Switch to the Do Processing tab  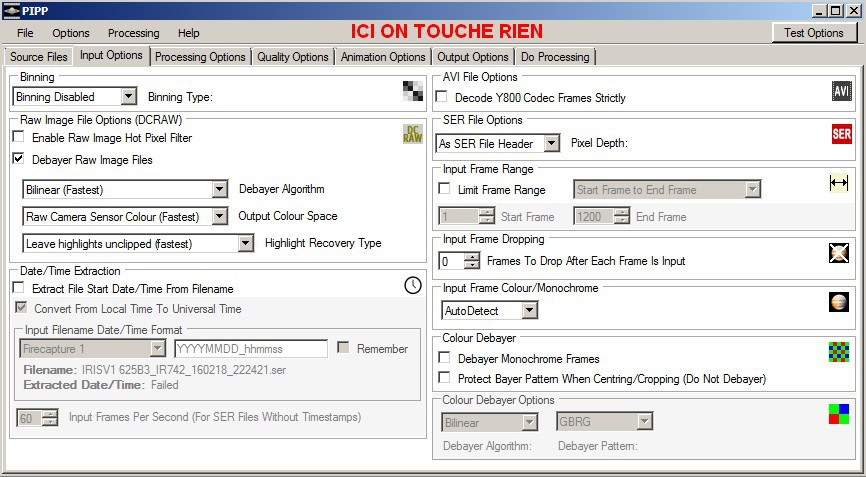(555, 57)
